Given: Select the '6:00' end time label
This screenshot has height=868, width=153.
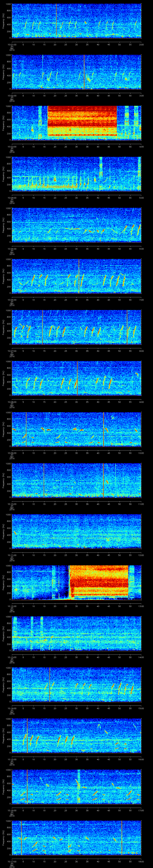Looking at the screenshot, I should [x=141, y=249].
